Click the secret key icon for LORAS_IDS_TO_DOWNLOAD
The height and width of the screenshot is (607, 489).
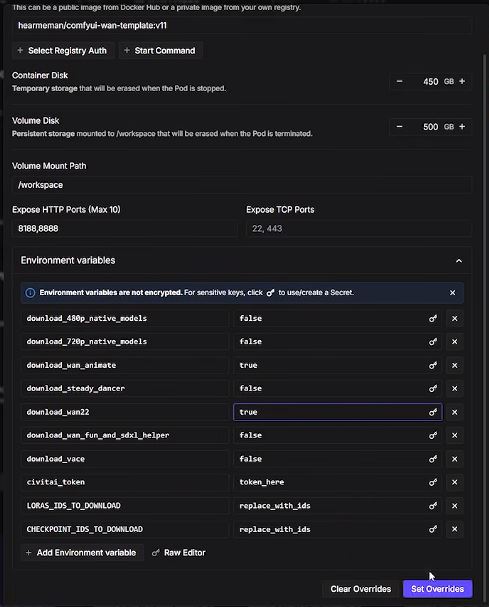(432, 506)
